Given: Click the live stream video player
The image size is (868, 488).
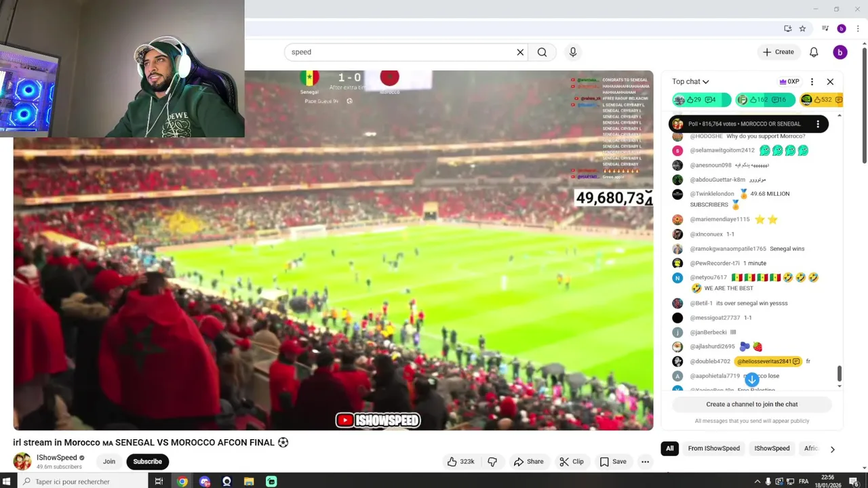Looking at the screenshot, I should (333, 250).
